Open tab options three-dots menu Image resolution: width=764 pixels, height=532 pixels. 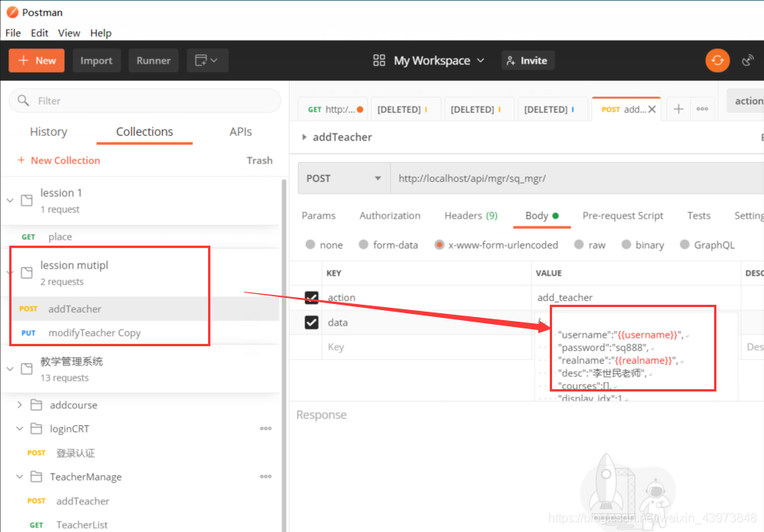(x=702, y=109)
